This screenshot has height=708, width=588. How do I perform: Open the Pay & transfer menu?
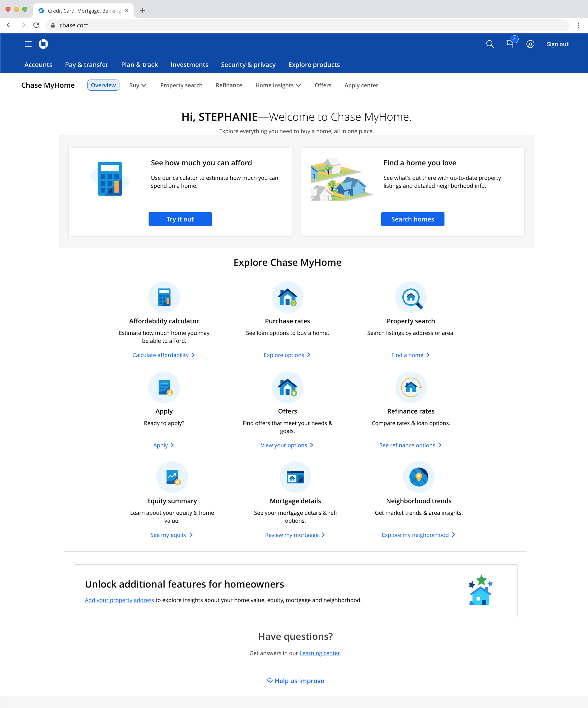pyautogui.click(x=87, y=65)
